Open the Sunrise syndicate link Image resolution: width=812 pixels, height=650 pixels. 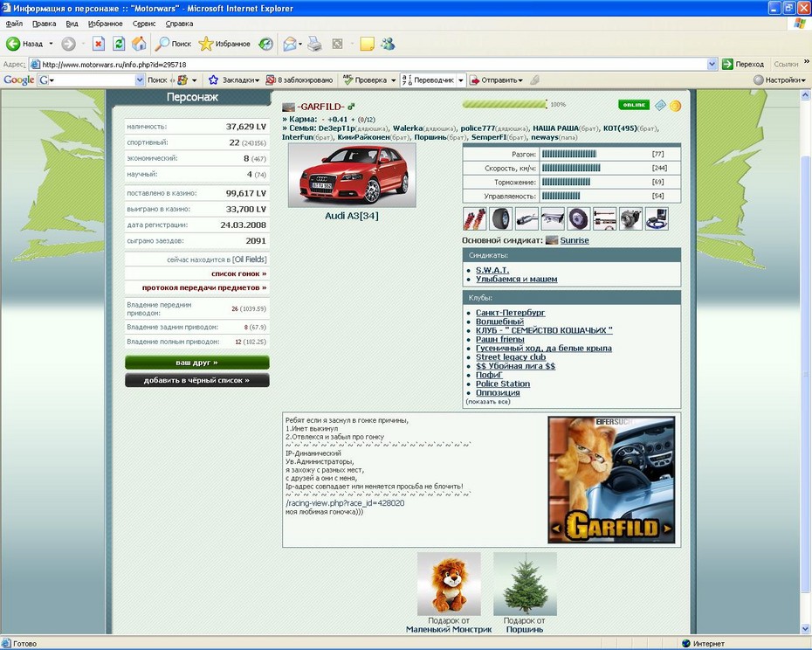(575, 240)
